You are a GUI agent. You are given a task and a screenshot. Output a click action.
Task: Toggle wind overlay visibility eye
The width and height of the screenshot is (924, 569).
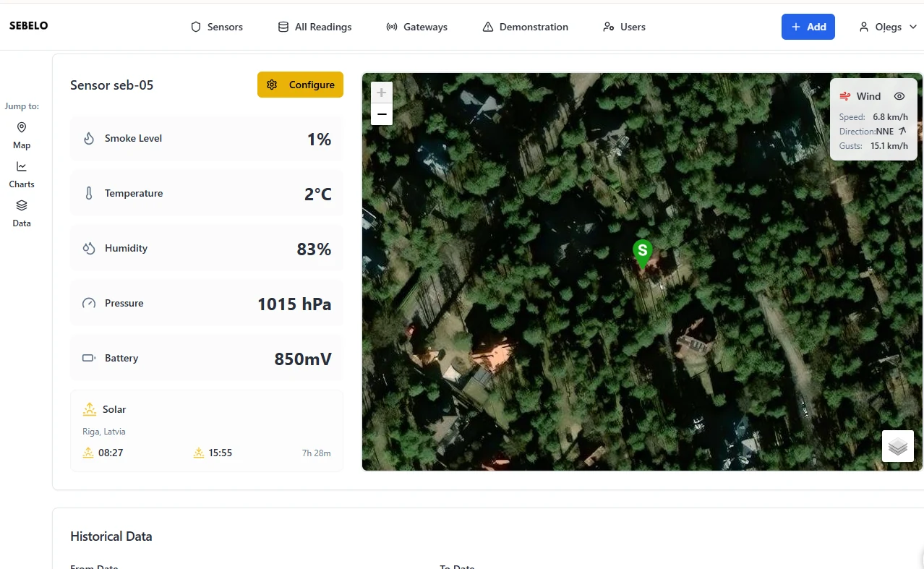899,96
